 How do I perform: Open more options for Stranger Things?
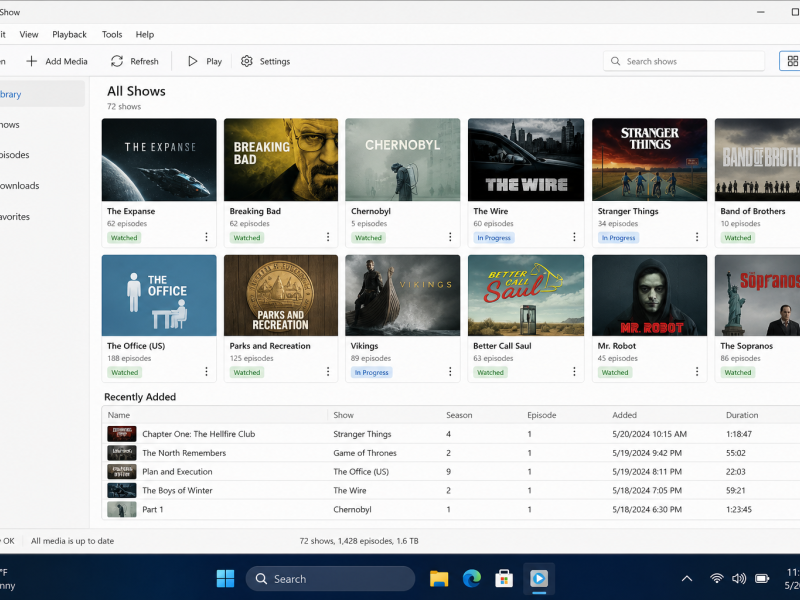(697, 237)
